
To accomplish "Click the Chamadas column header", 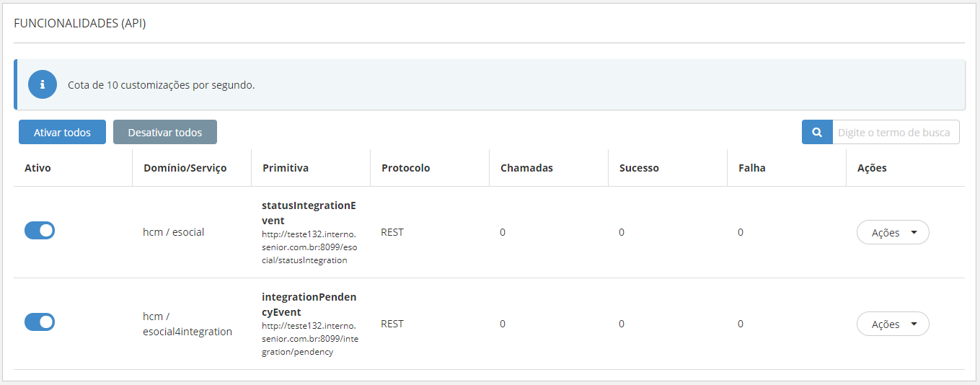I will tap(526, 168).
